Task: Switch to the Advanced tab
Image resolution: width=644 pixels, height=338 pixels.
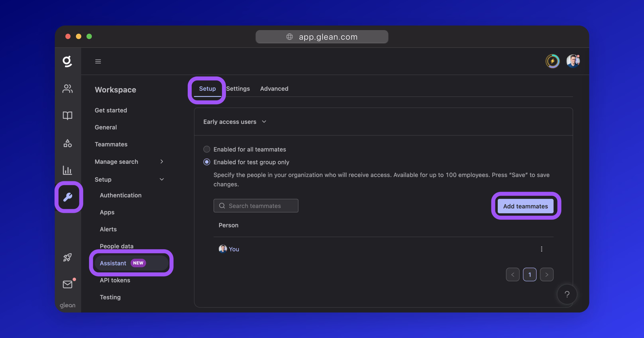Action: [x=274, y=88]
